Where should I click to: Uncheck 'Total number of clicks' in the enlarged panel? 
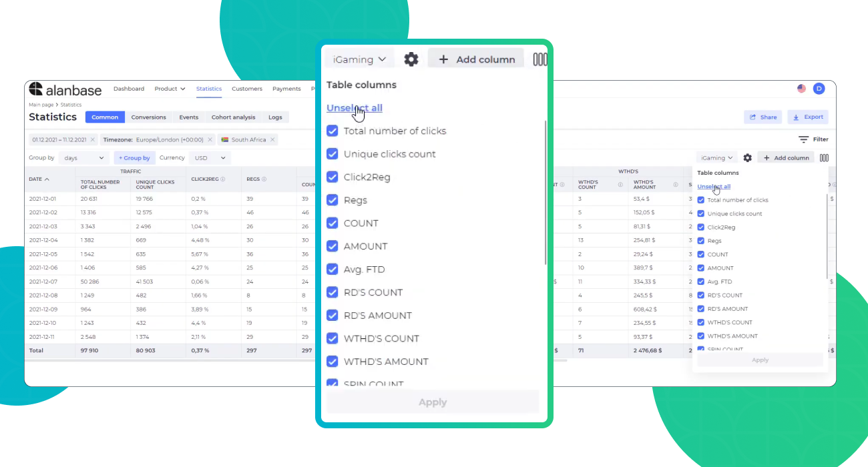coord(333,131)
